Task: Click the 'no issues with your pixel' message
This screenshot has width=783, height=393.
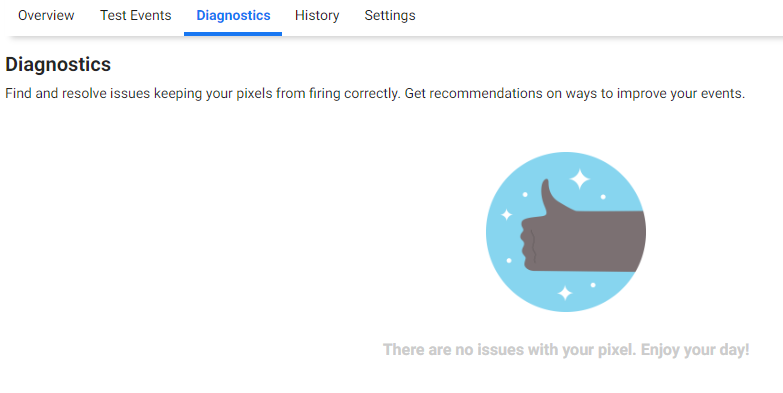Action: click(x=509, y=350)
